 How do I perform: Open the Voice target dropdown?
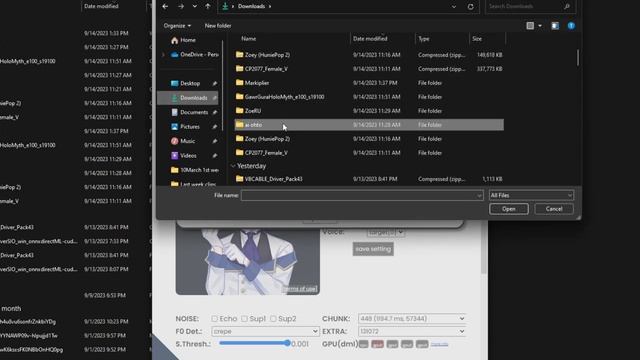pyautogui.click(x=386, y=232)
